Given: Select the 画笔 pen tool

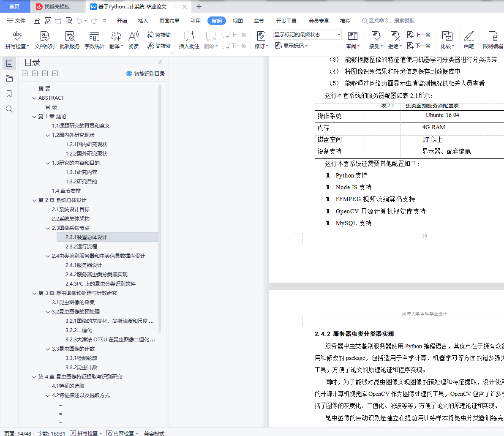Looking at the screenshot, I should (x=469, y=40).
